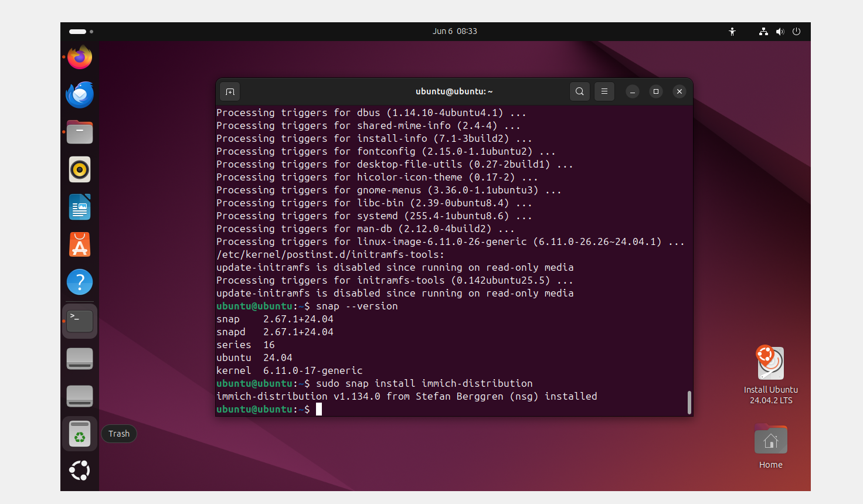
Task: Launch LibreOffice Writer from the dock
Action: 80,207
